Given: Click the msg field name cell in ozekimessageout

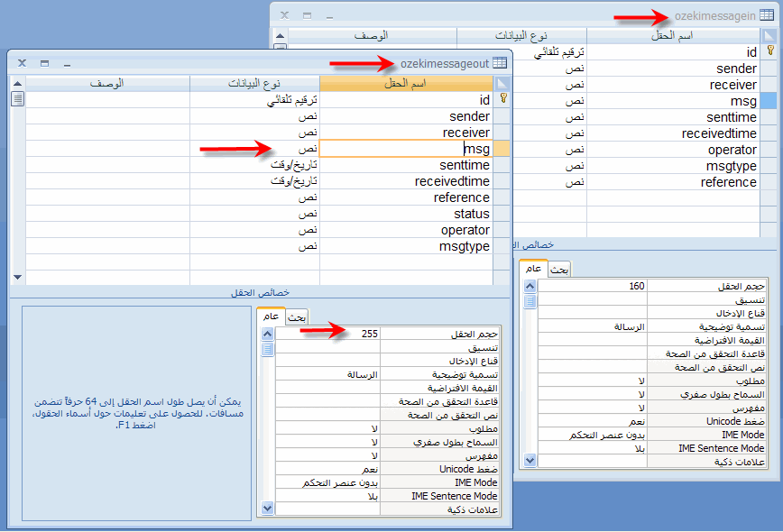Looking at the screenshot, I should (x=407, y=149).
